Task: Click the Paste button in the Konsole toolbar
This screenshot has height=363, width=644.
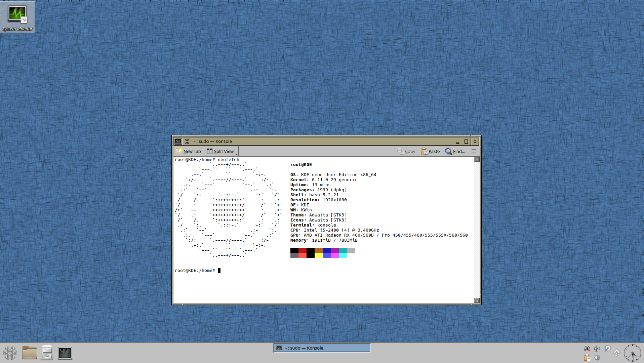Action: pyautogui.click(x=431, y=151)
